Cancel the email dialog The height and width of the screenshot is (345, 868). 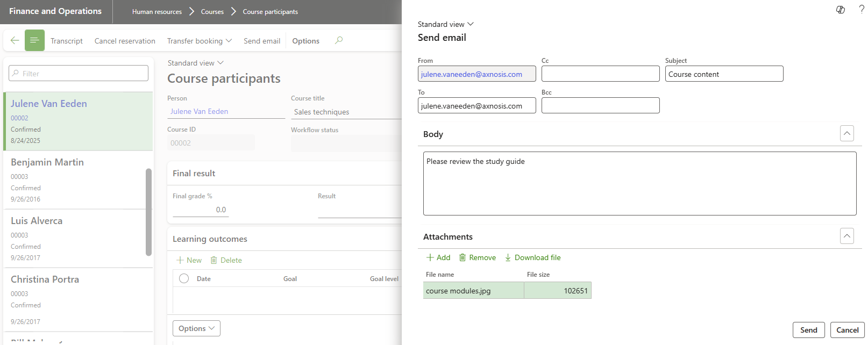[847, 330]
